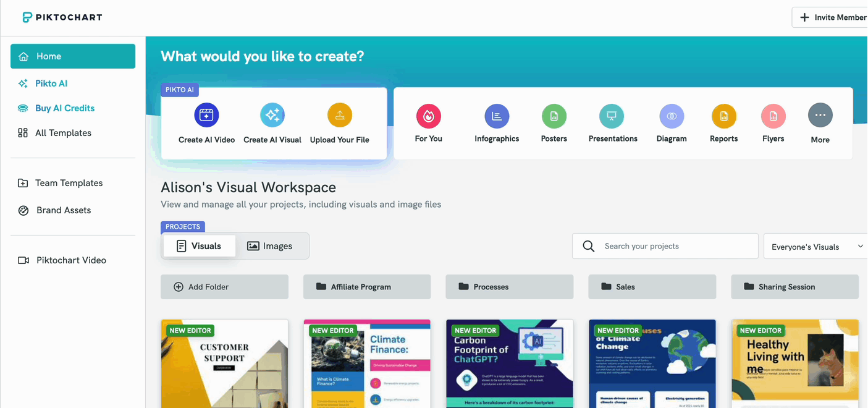The width and height of the screenshot is (868, 408).
Task: Click the Buy AI Credits coin icon
Action: [23, 108]
